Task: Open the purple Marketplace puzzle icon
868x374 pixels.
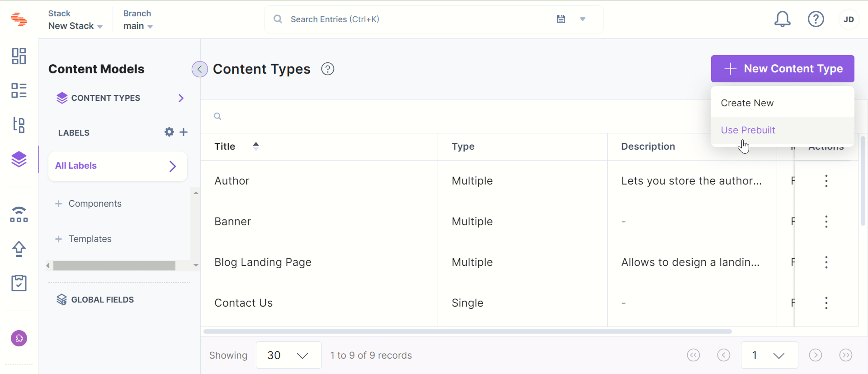Action: (19, 338)
